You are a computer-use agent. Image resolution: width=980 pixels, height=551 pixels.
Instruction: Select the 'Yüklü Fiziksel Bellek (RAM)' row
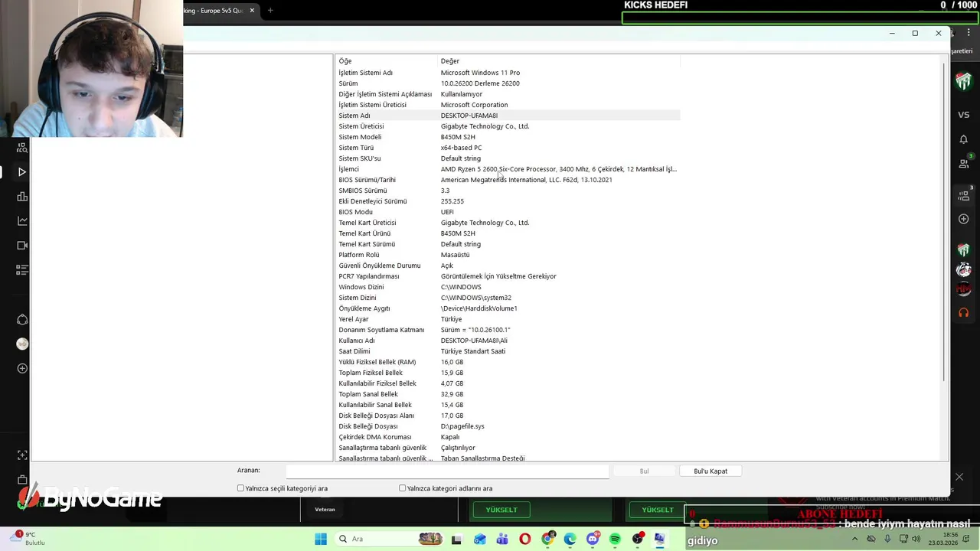(x=508, y=362)
